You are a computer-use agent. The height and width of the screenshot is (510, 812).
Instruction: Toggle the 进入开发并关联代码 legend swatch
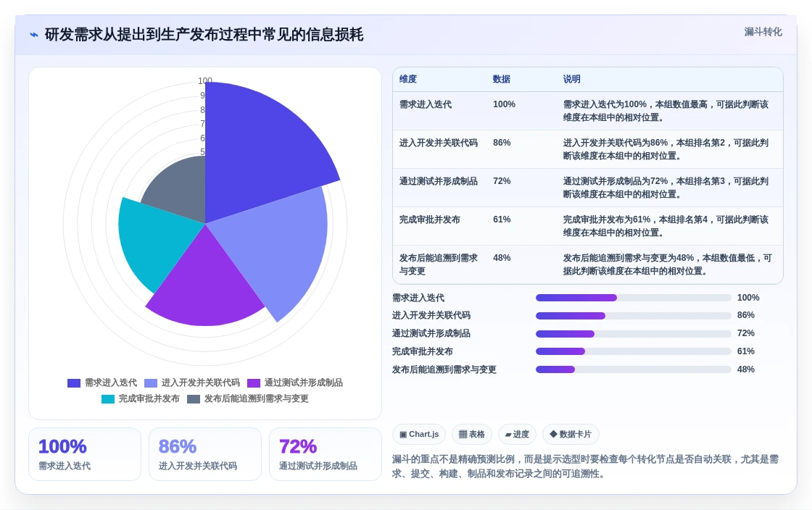point(151,382)
